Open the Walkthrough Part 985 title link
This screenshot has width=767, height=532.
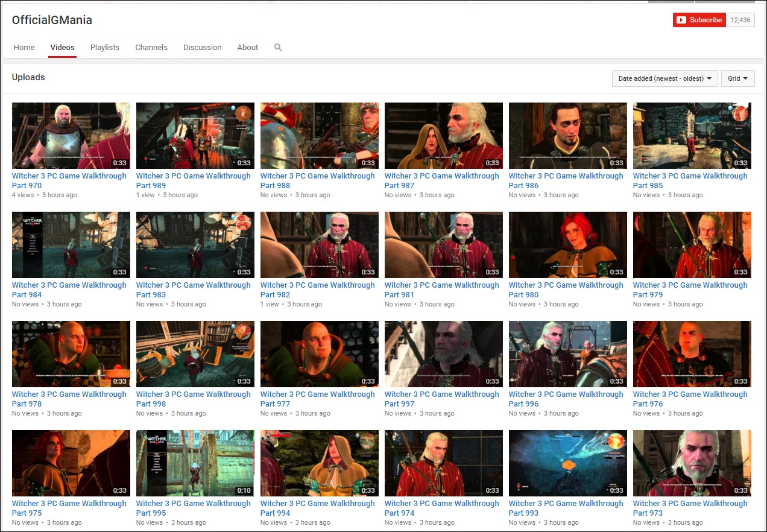pyautogui.click(x=690, y=181)
